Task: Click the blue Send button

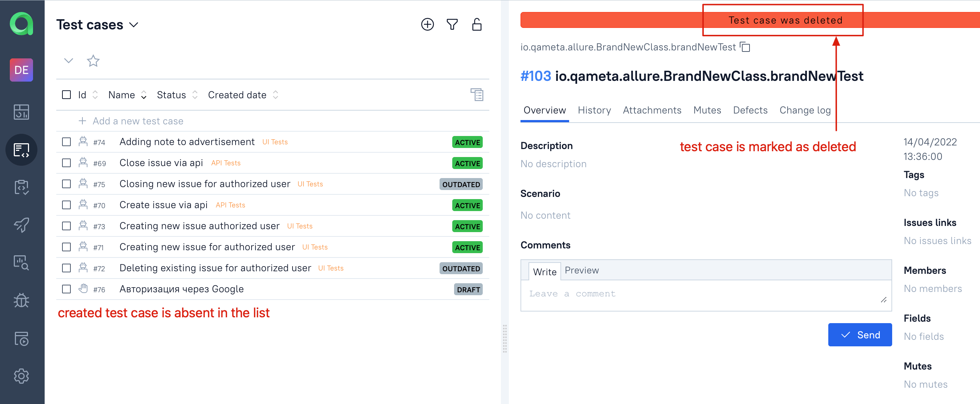Action: click(x=860, y=335)
